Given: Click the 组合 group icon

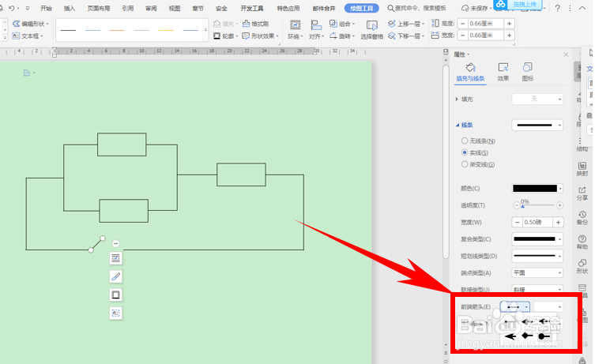Looking at the screenshot, I should pos(333,24).
